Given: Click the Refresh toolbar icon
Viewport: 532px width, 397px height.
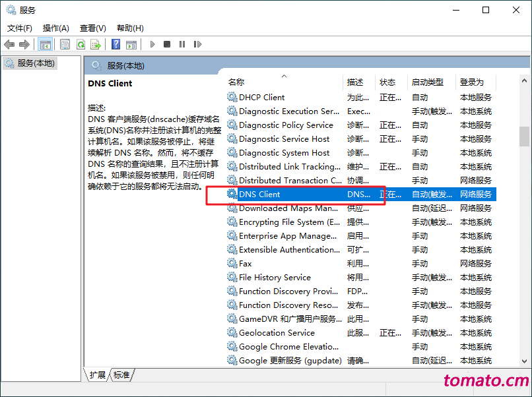Looking at the screenshot, I should point(81,44).
